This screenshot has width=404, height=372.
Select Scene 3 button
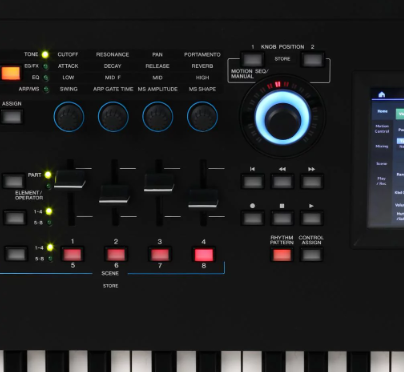pyautogui.click(x=160, y=255)
